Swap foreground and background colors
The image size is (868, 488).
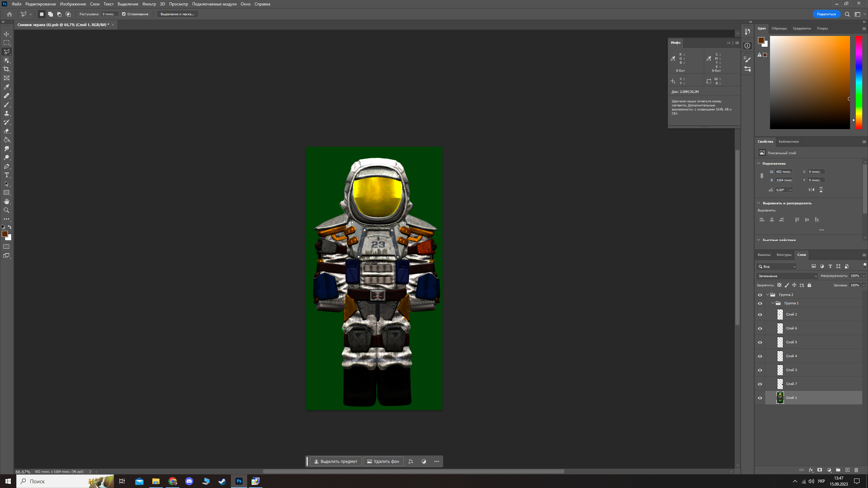pos(10,227)
